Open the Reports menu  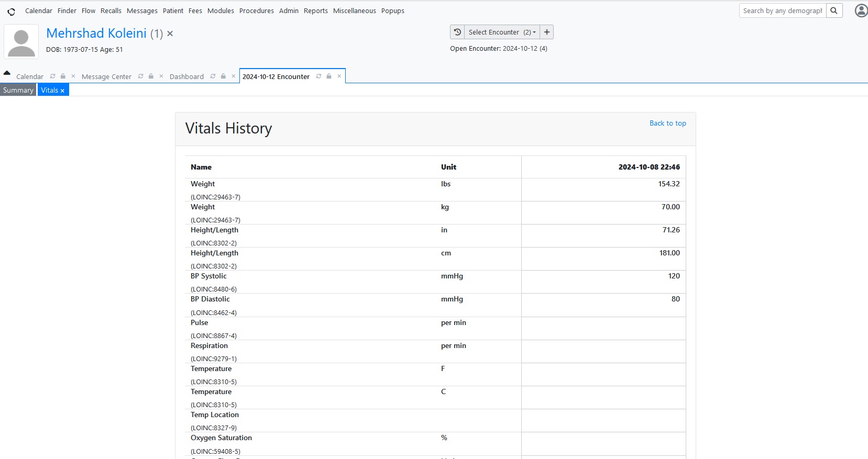click(316, 10)
